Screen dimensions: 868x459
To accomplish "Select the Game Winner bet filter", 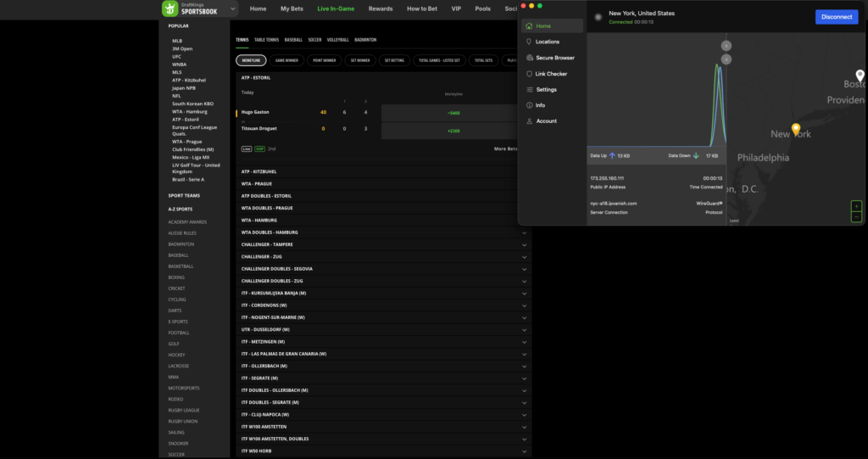I will pyautogui.click(x=287, y=60).
